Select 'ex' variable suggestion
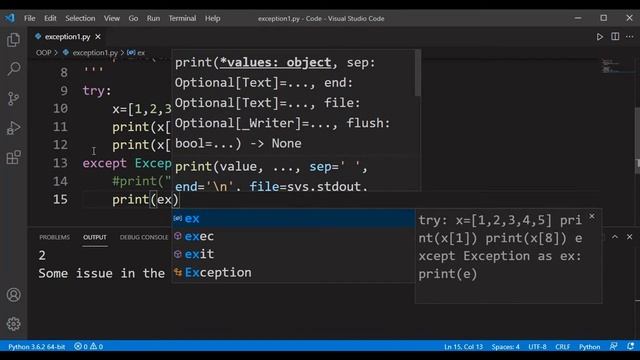Screen dimensions: 640x360 pyautogui.click(x=293, y=218)
